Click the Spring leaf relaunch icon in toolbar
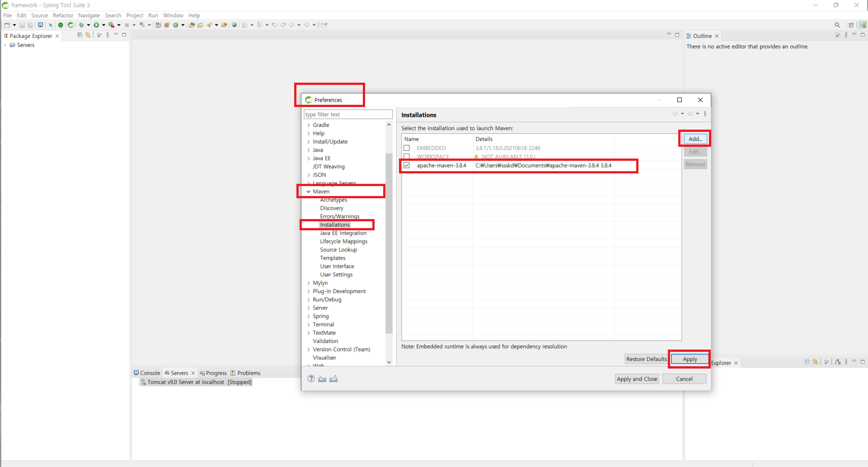This screenshot has height=467, width=868. [x=70, y=25]
